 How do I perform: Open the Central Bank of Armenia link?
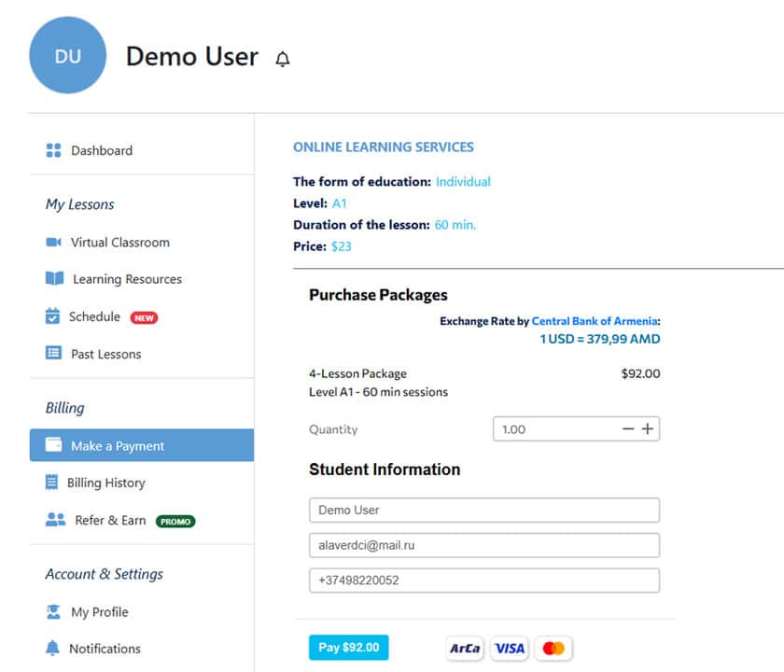click(x=595, y=321)
